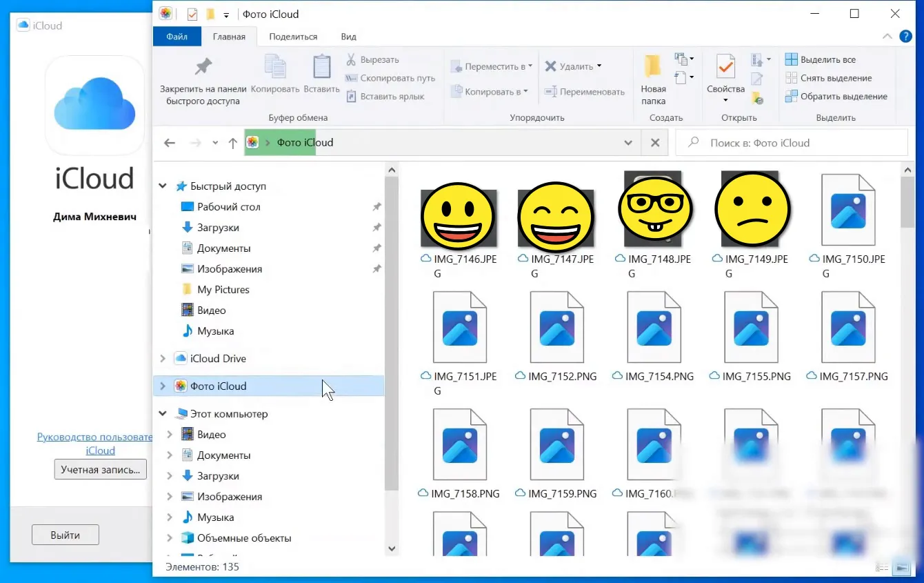
Task: Switch to details view via status bar icon
Action: coord(881,567)
